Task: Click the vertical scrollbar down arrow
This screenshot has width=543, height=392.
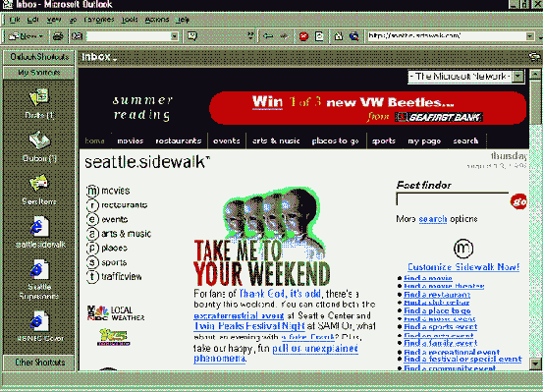Action: click(x=535, y=364)
